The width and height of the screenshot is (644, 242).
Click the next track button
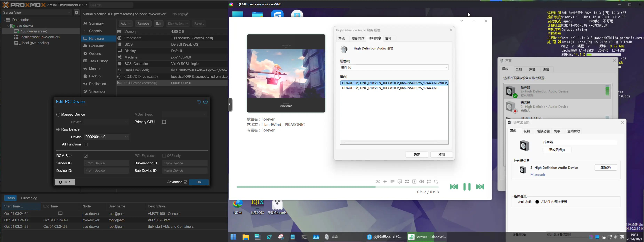click(x=480, y=187)
